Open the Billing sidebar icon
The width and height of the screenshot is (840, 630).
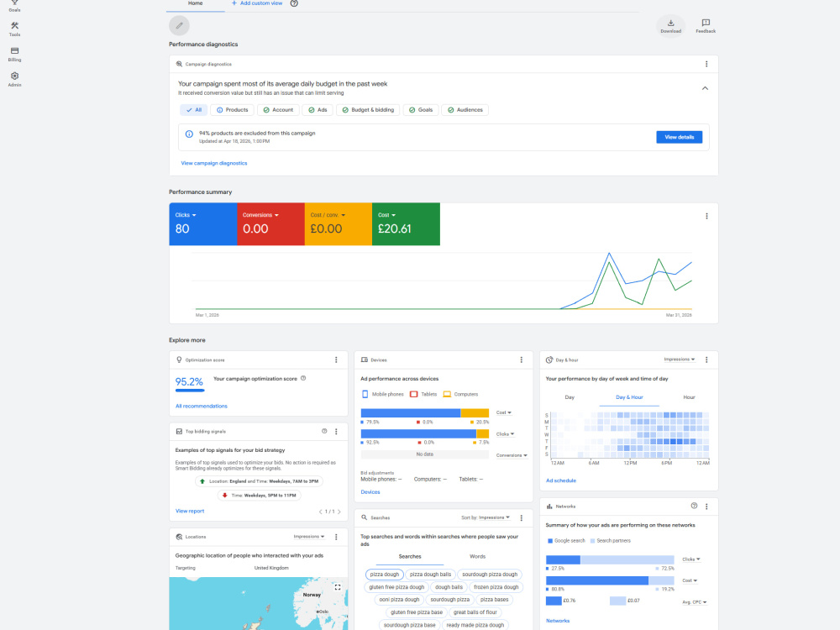click(x=14, y=54)
